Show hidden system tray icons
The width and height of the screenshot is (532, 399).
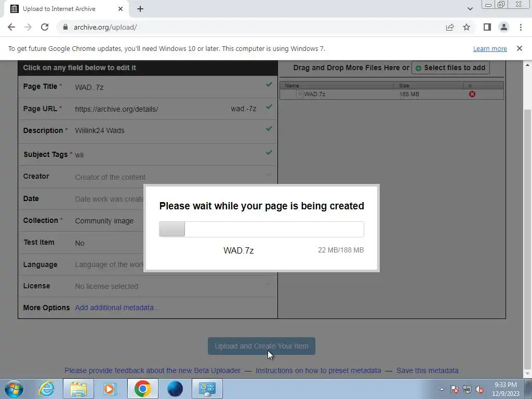[442, 389]
